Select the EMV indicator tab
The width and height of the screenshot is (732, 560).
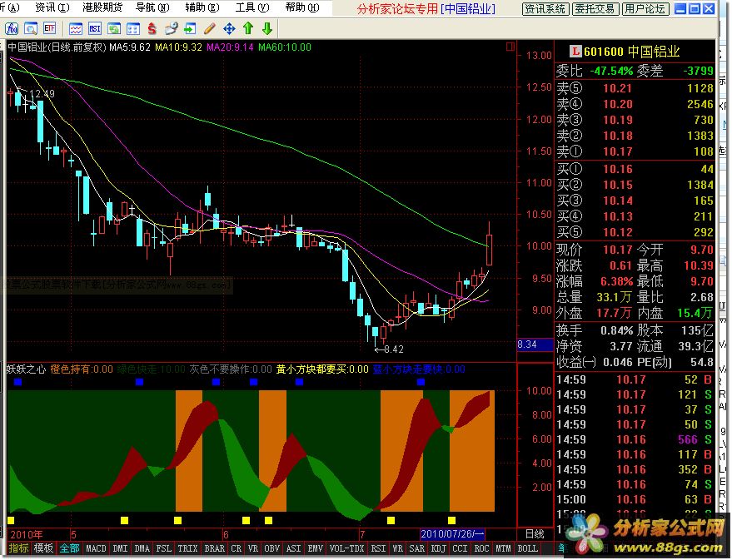(x=315, y=548)
